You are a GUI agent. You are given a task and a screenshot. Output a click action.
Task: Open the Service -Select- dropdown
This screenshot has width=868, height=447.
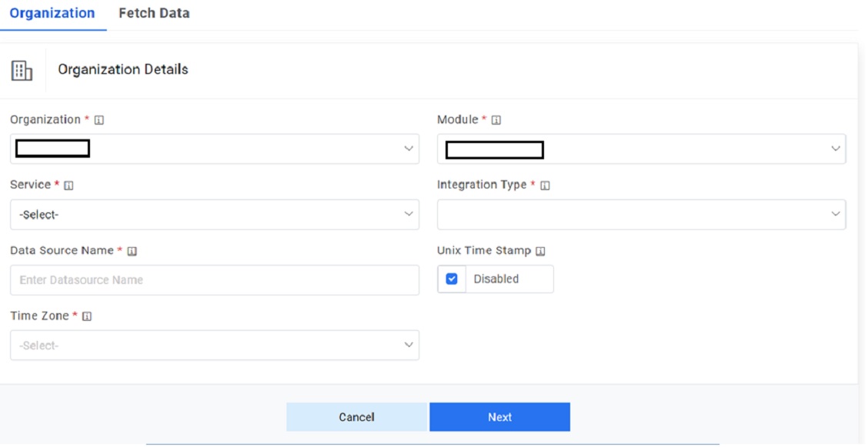pyautogui.click(x=215, y=215)
